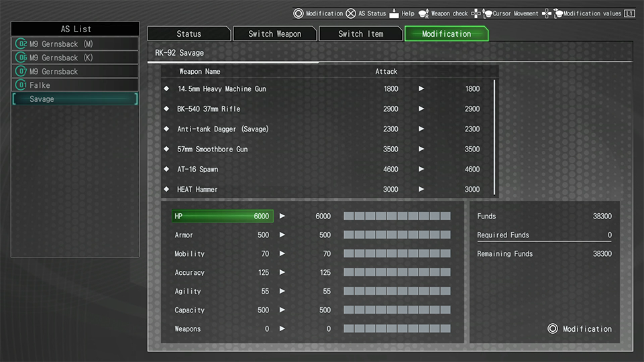
Task: Click the arrow beside the Armor value
Action: click(282, 235)
